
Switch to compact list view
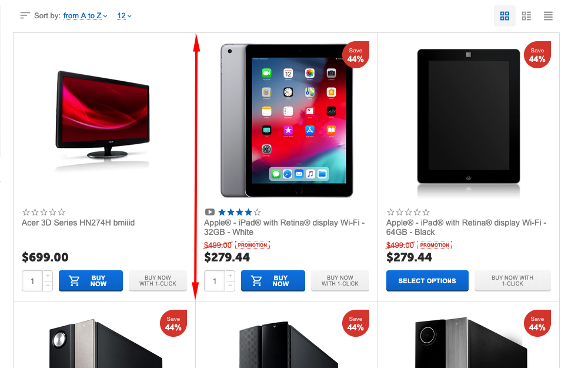(548, 16)
